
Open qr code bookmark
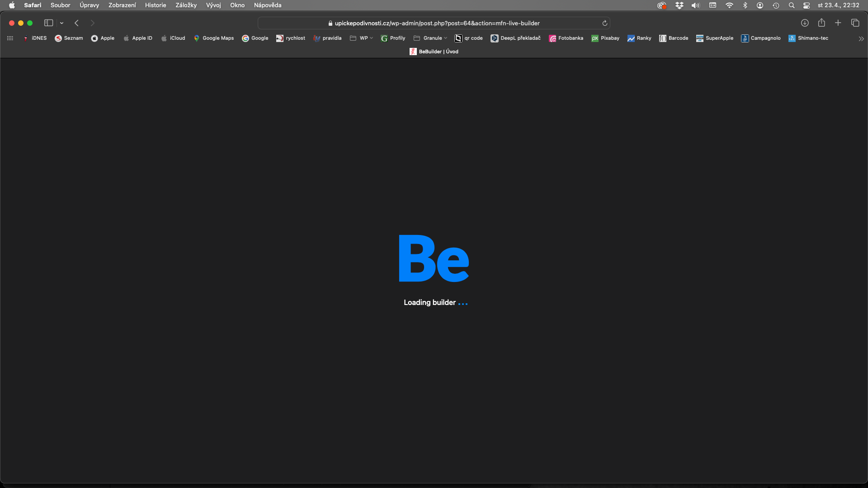click(468, 38)
